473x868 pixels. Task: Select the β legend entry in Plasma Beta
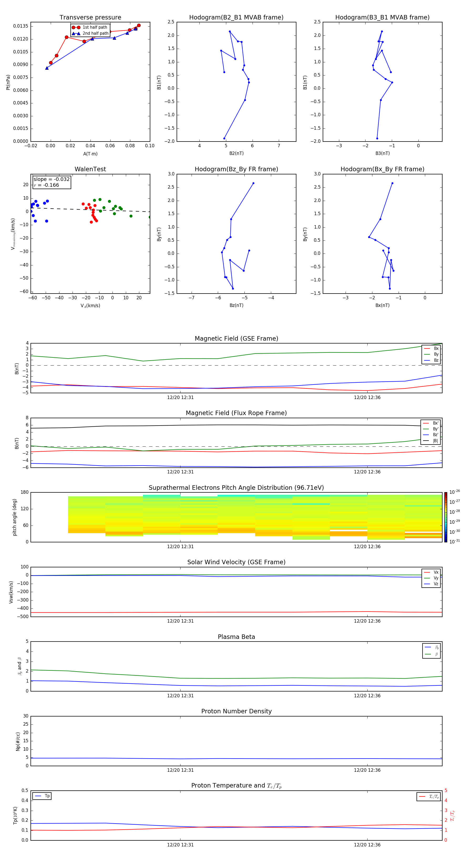tap(431, 654)
